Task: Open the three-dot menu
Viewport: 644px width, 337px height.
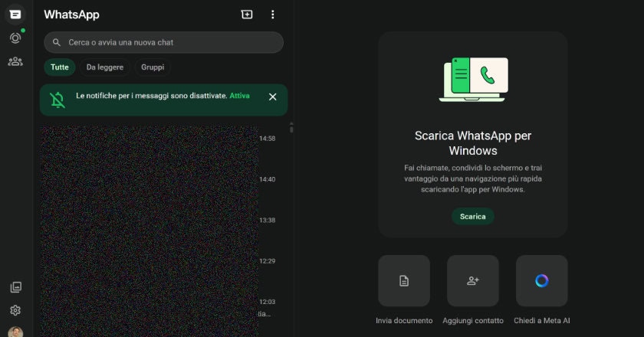Action: coord(273,15)
